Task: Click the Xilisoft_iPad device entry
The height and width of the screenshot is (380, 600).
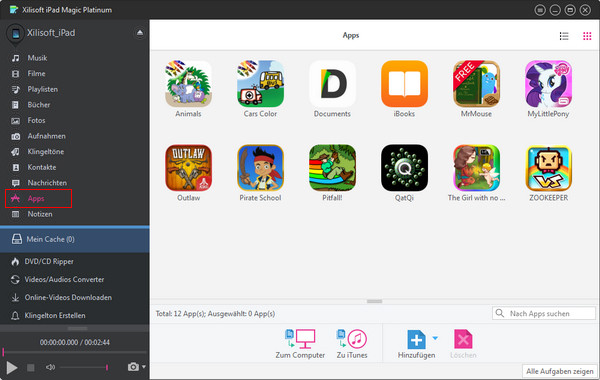Action: click(x=51, y=33)
